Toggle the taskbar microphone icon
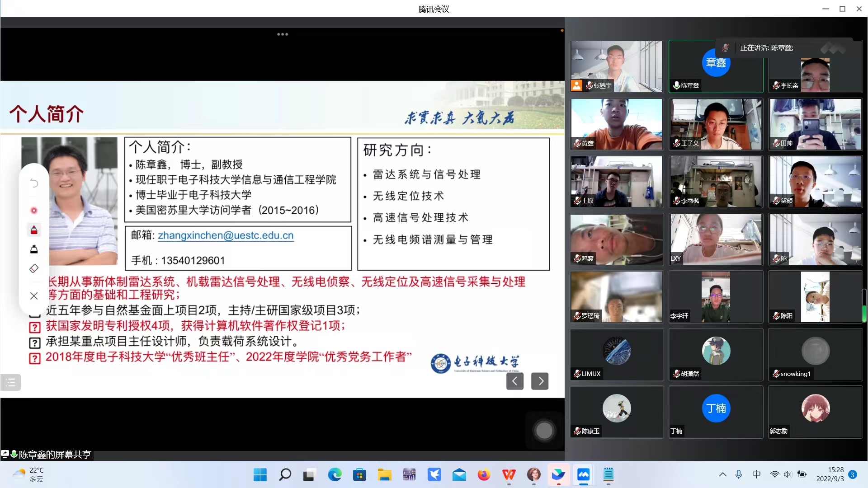 click(x=739, y=474)
